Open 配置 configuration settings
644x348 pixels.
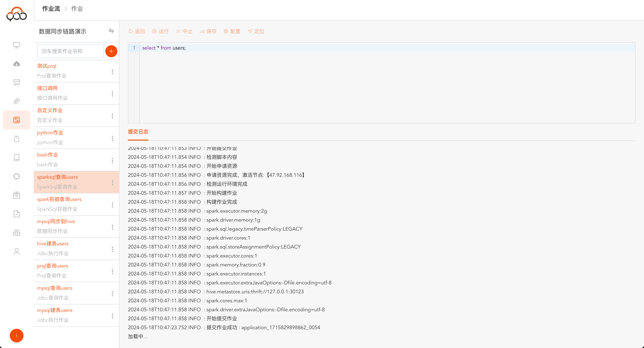pyautogui.click(x=232, y=31)
